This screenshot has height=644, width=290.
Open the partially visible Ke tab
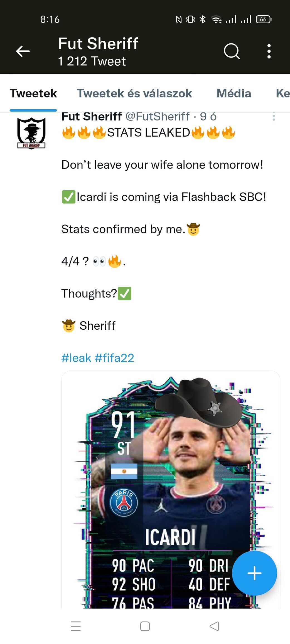[x=282, y=93]
